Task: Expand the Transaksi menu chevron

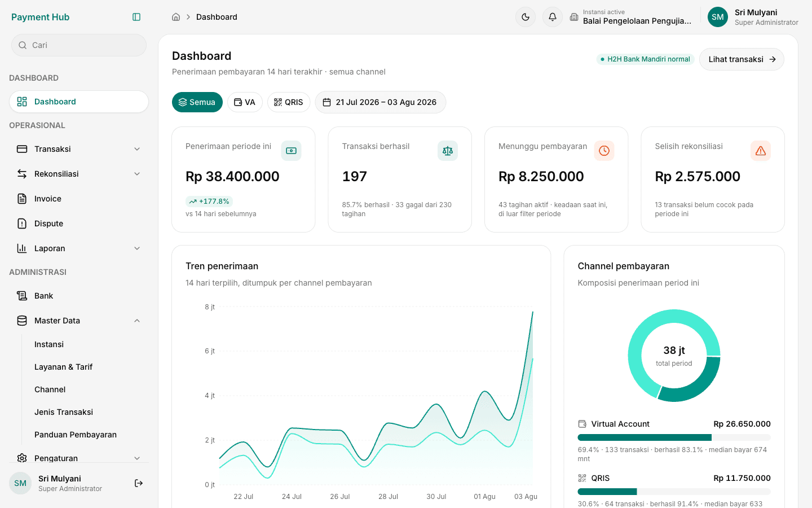Action: point(137,149)
